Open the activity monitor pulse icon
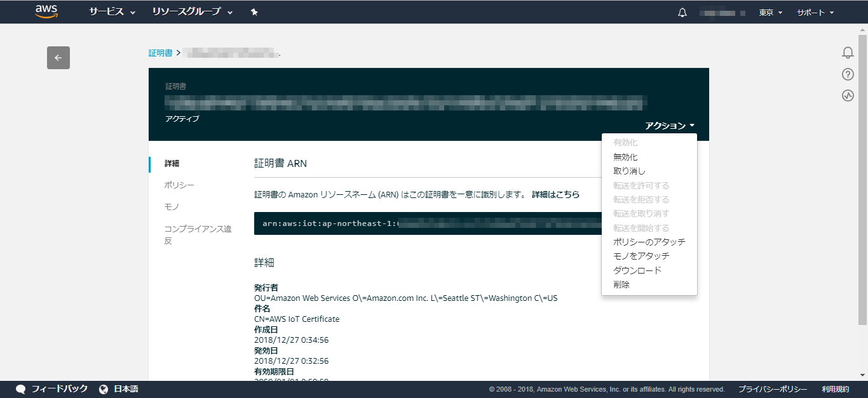868x398 pixels. (x=848, y=96)
